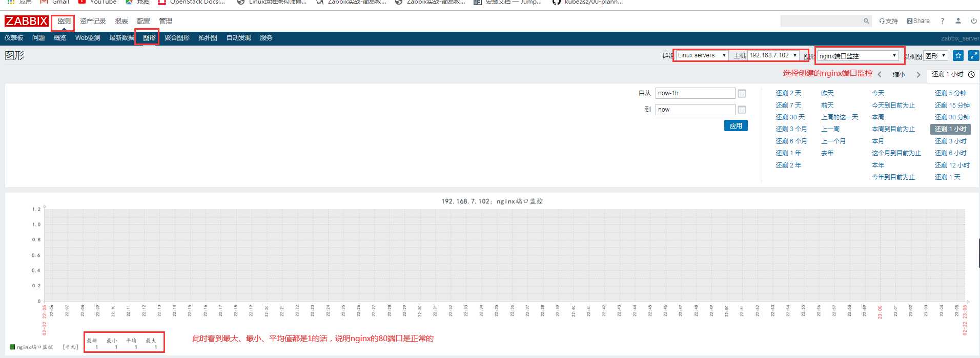The width and height of the screenshot is (980, 358).
Task: Open the 资产记录 main menu
Action: pos(93,21)
